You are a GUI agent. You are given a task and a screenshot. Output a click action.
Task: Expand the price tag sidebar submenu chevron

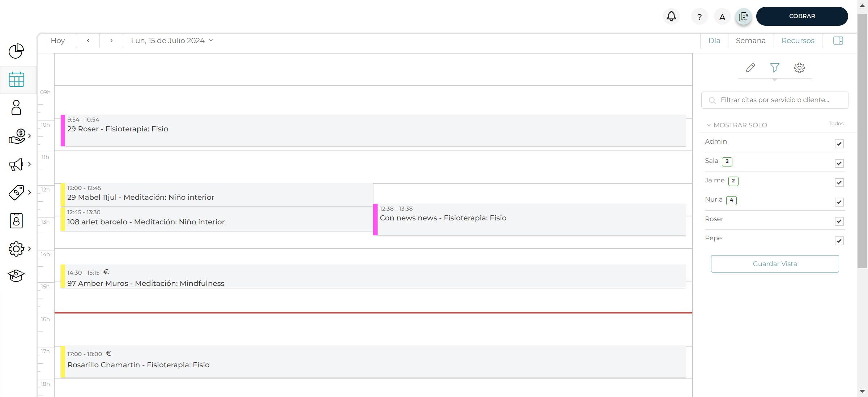click(x=30, y=193)
